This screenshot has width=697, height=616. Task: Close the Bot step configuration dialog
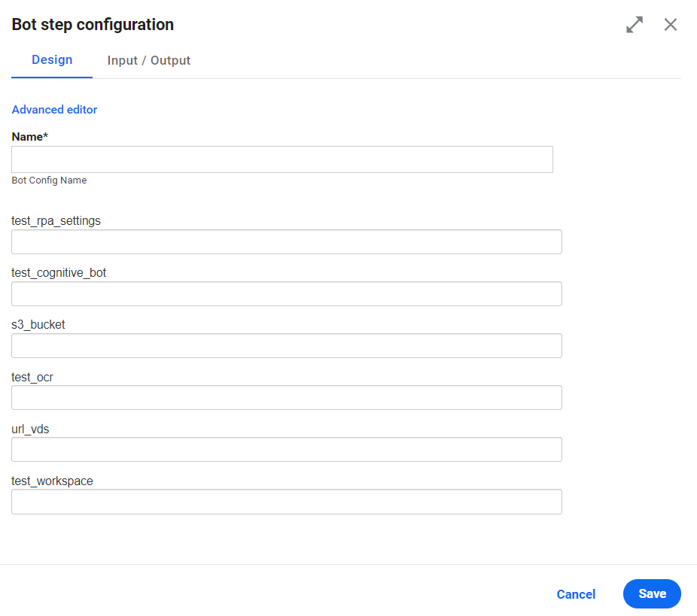(x=671, y=24)
